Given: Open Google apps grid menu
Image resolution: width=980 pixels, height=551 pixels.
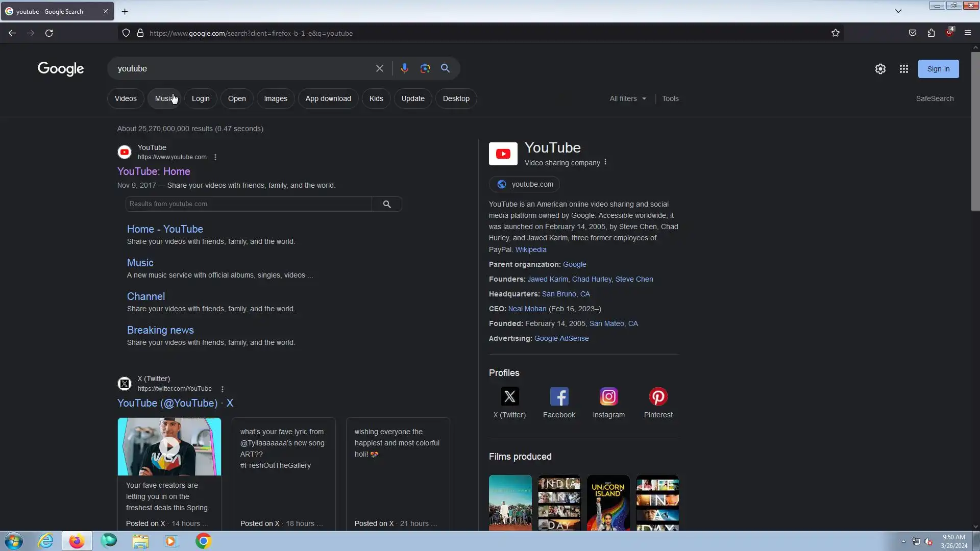Looking at the screenshot, I should pos(903,69).
